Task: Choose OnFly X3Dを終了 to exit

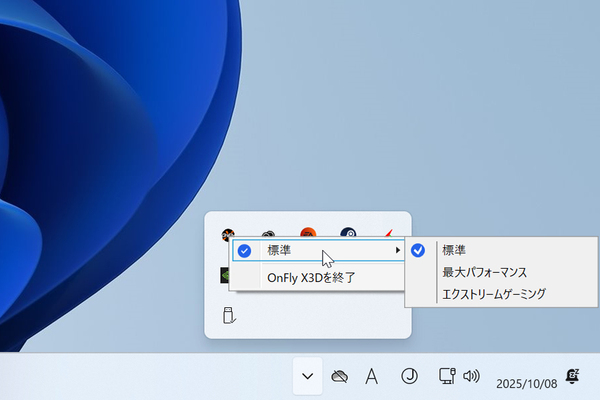Action: click(x=309, y=277)
